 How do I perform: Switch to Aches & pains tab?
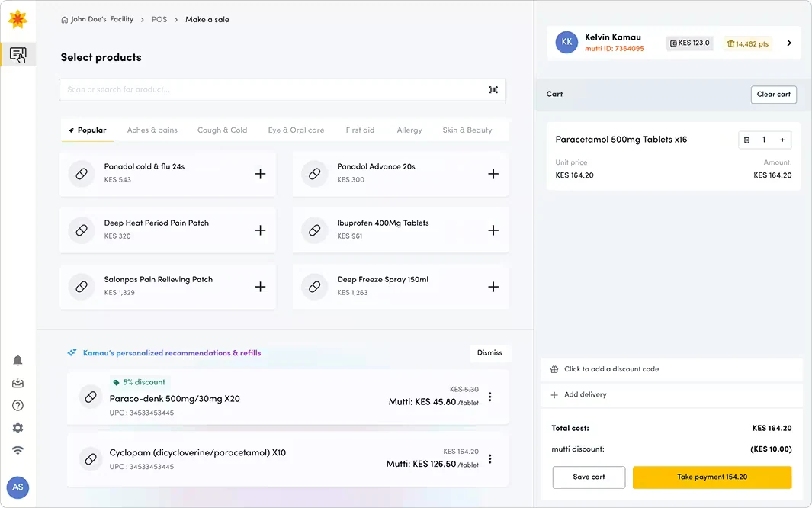tap(152, 130)
